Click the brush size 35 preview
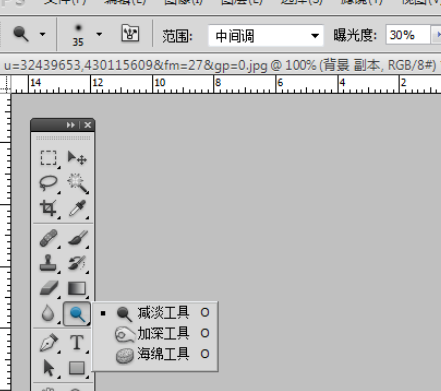Viewport: 441px width, 391px height. (78, 35)
